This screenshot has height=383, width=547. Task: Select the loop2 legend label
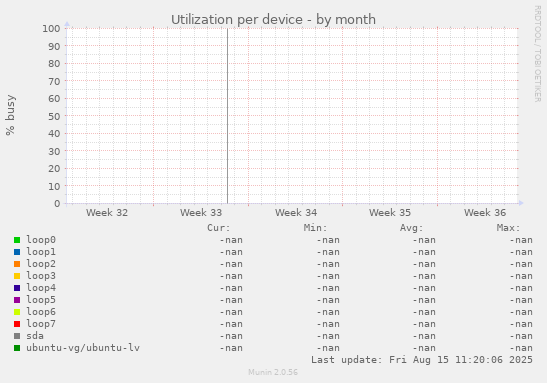41,264
